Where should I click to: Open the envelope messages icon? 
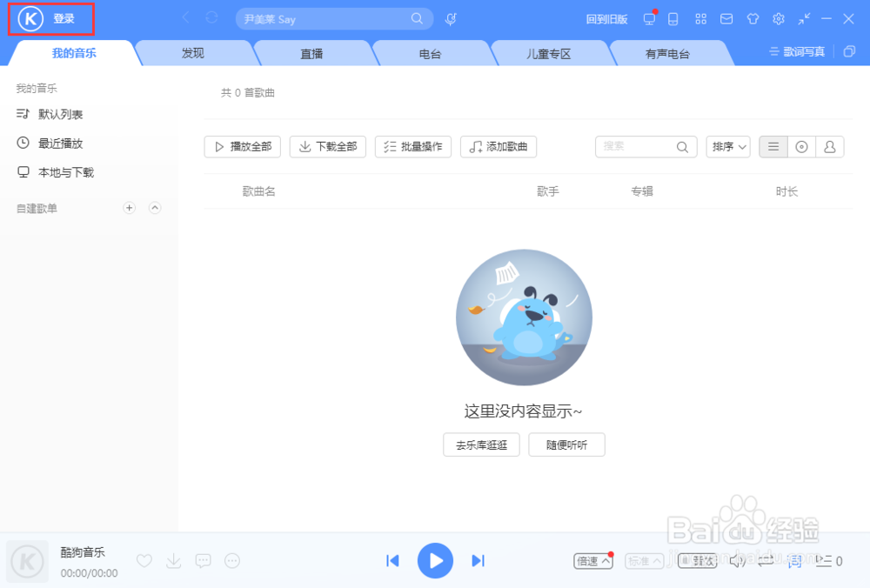pos(726,19)
